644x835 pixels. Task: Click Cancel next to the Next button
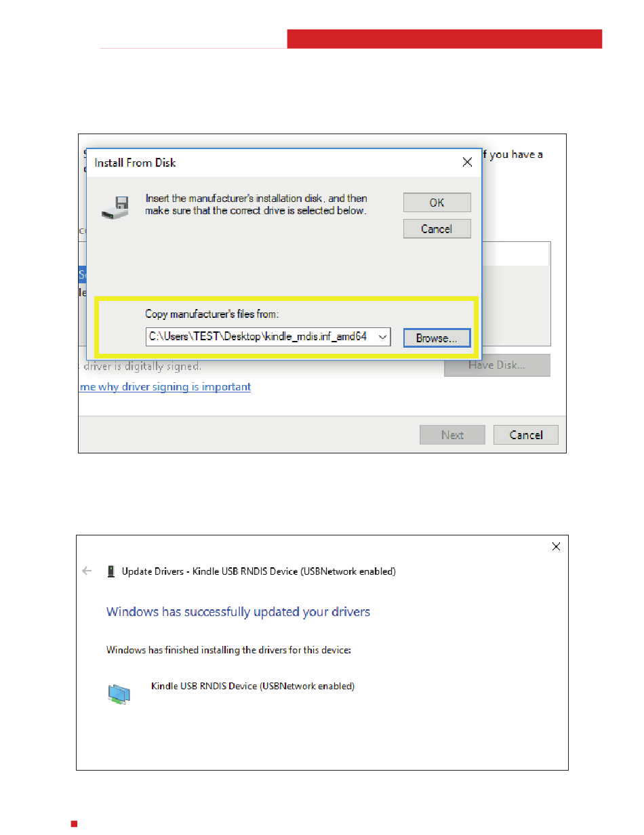tap(526, 435)
